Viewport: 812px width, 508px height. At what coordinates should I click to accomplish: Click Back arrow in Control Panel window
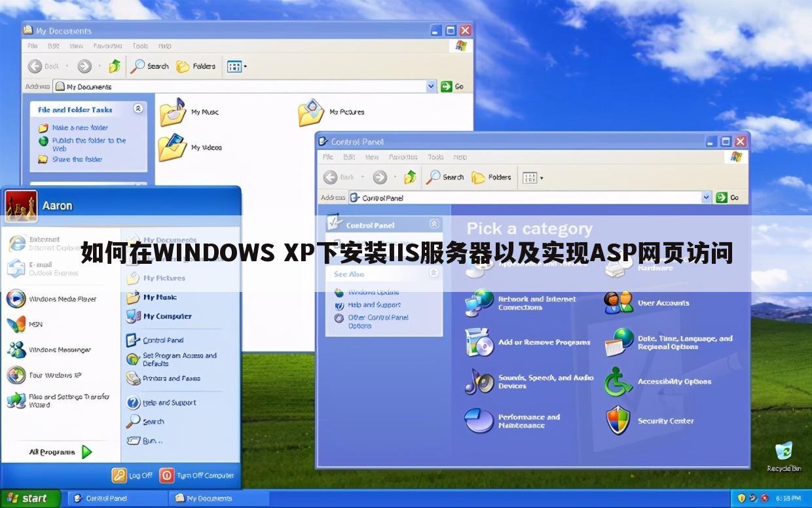tap(331, 177)
